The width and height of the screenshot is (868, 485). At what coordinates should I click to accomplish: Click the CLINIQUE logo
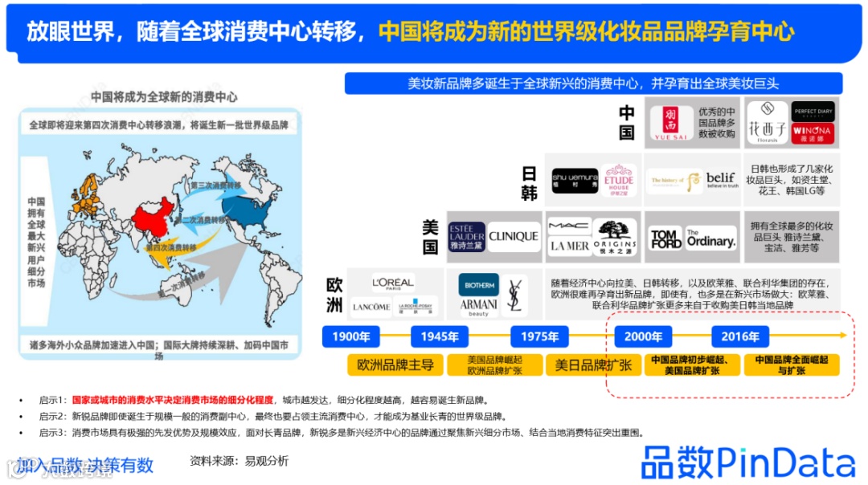click(513, 237)
